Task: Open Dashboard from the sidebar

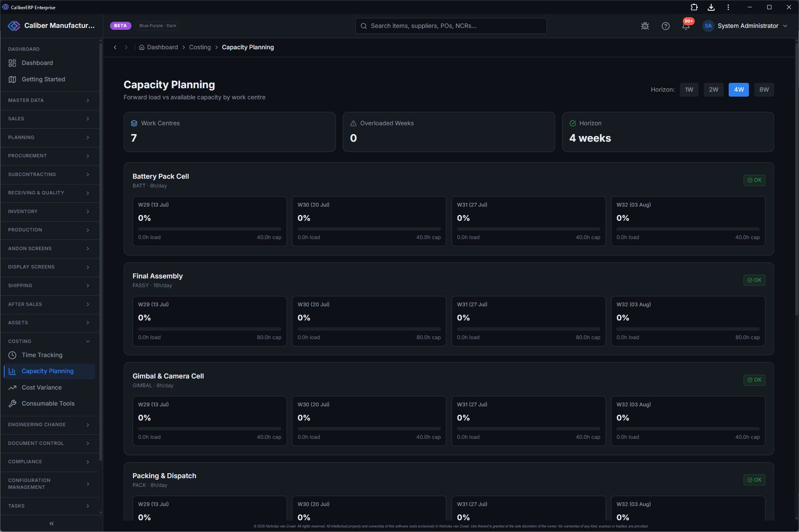Action: pos(49,63)
